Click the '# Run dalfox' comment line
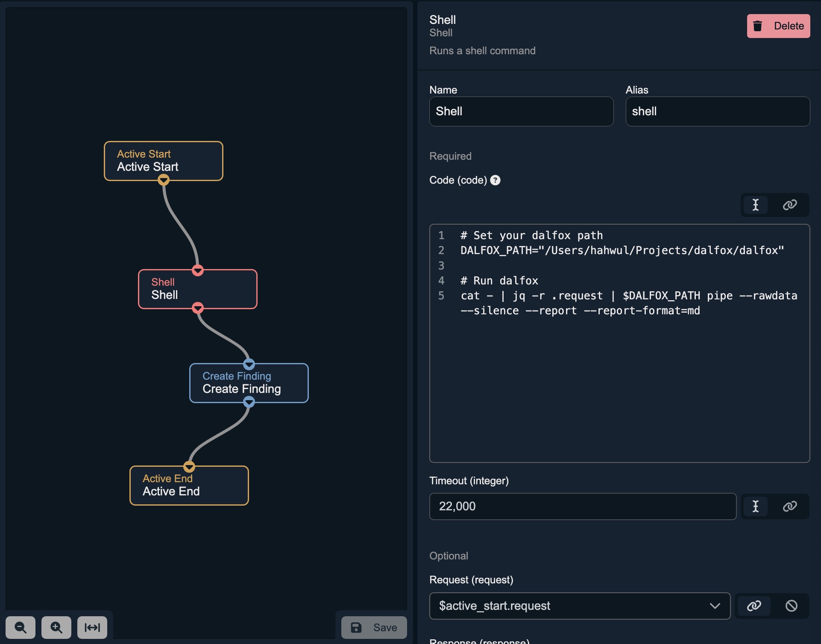 click(x=499, y=281)
